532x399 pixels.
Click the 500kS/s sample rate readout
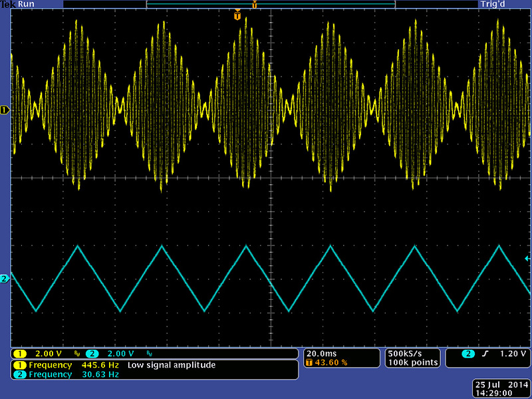click(x=406, y=352)
